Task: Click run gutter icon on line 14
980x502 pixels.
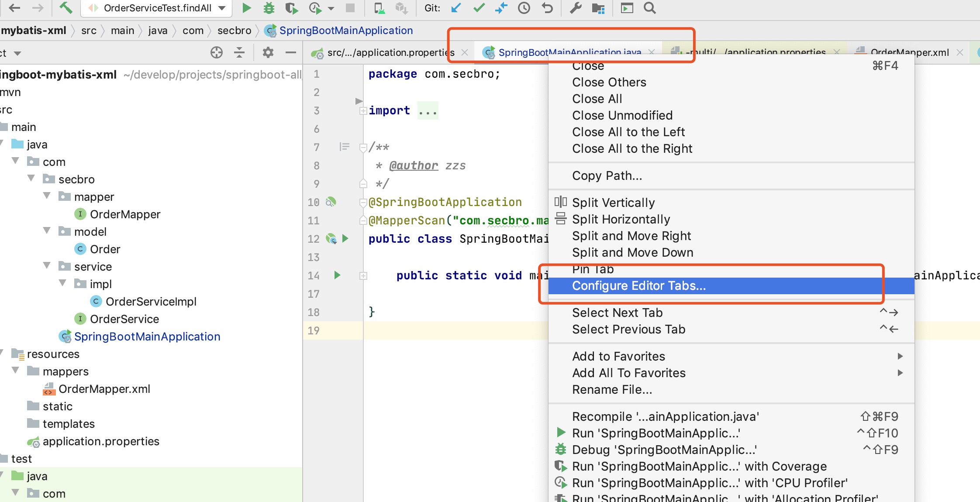Action: point(337,275)
